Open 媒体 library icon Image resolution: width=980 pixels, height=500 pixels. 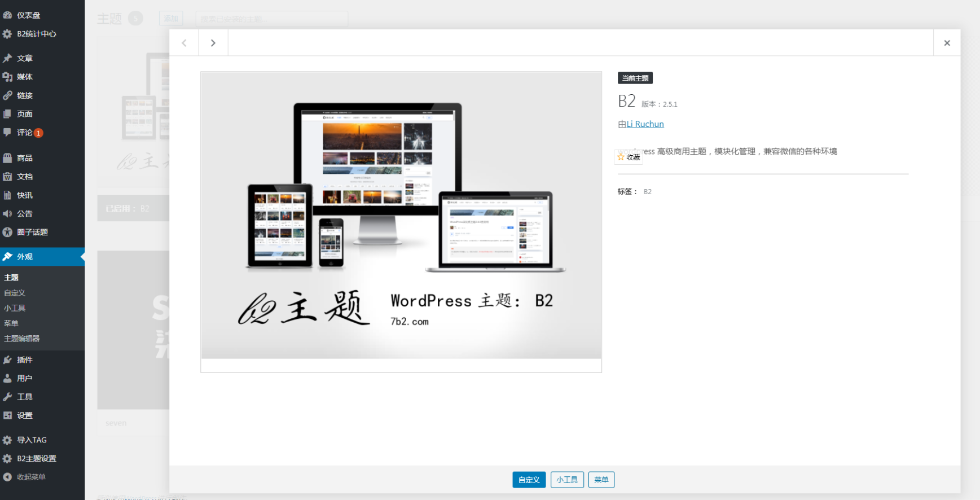[7, 77]
